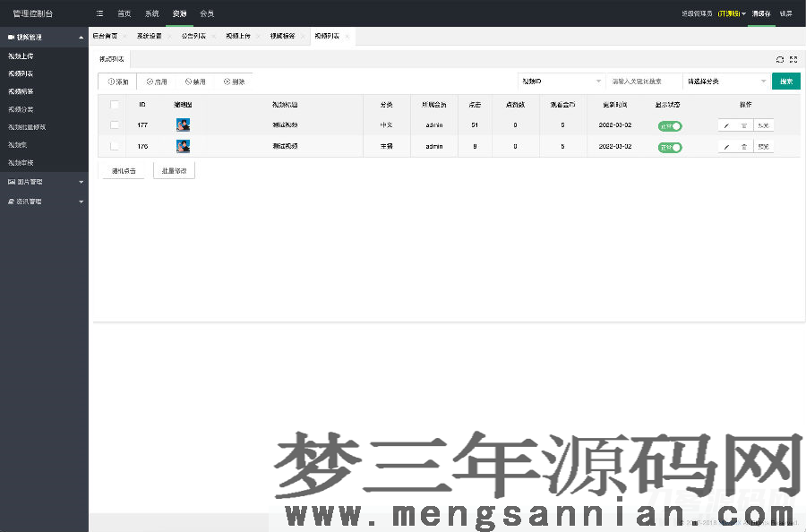Click the 添加 add icon button in toolbar
This screenshot has height=532, width=806.
tap(116, 82)
